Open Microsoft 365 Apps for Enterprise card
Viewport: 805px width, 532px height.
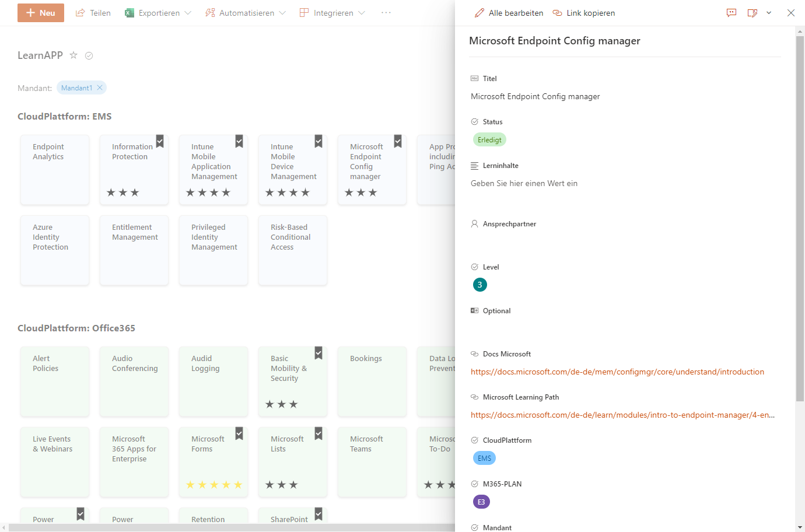click(x=134, y=462)
